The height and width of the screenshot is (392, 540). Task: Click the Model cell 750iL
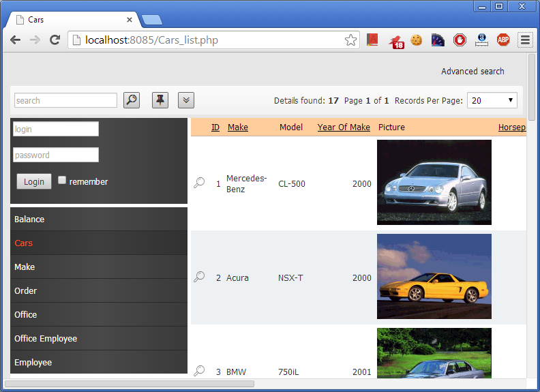pyautogui.click(x=288, y=372)
